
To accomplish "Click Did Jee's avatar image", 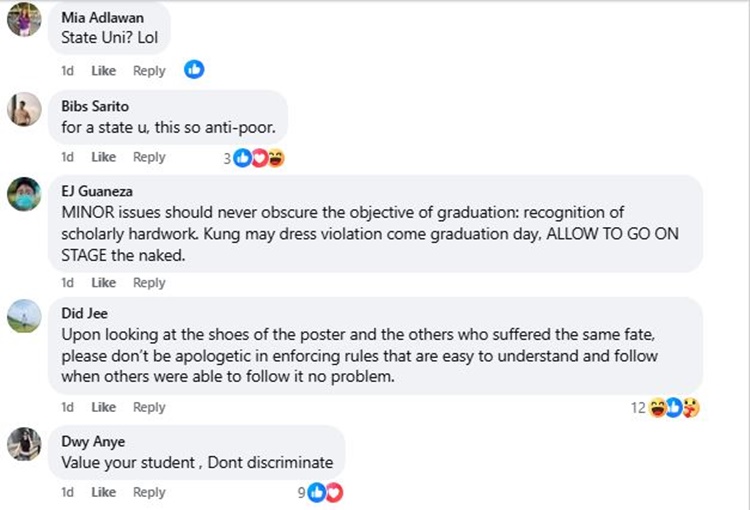I will pos(24,316).
